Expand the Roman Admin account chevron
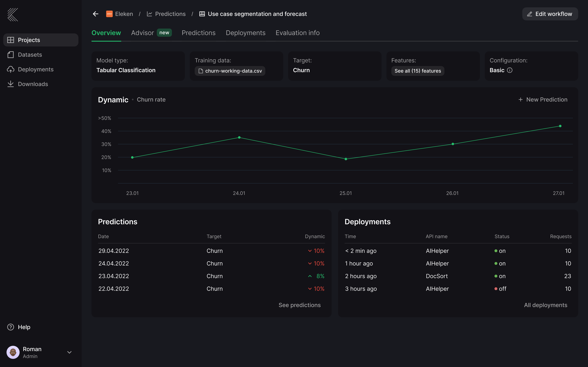Screen dimensions: 588x367 [69, 352]
